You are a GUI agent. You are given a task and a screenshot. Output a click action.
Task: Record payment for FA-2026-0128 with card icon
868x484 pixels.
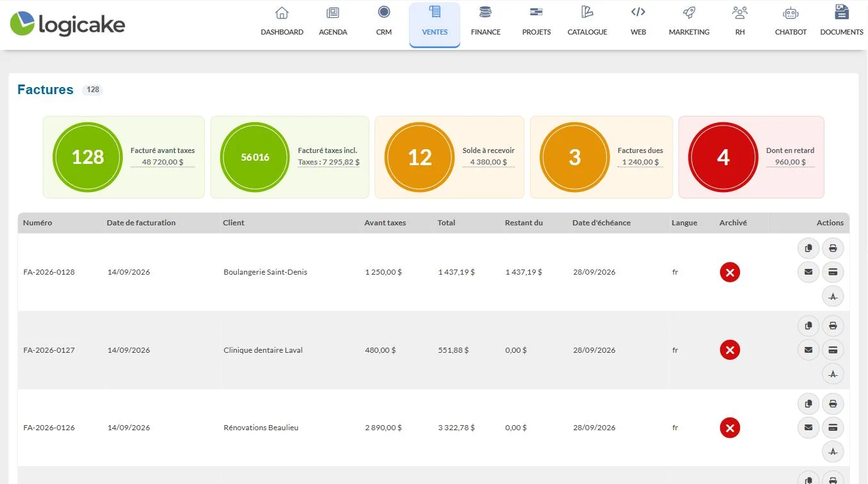coord(833,272)
